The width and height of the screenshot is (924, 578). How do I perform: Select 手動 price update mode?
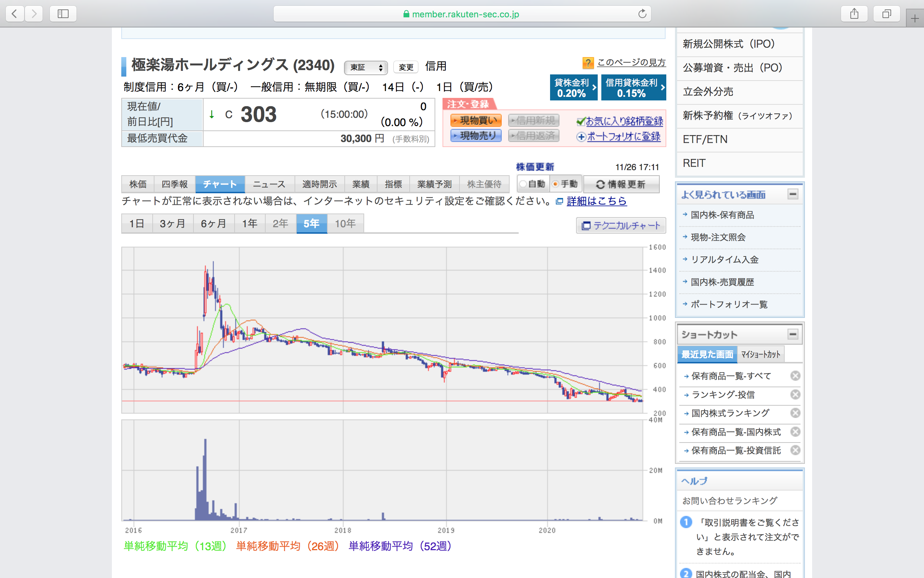click(x=566, y=184)
